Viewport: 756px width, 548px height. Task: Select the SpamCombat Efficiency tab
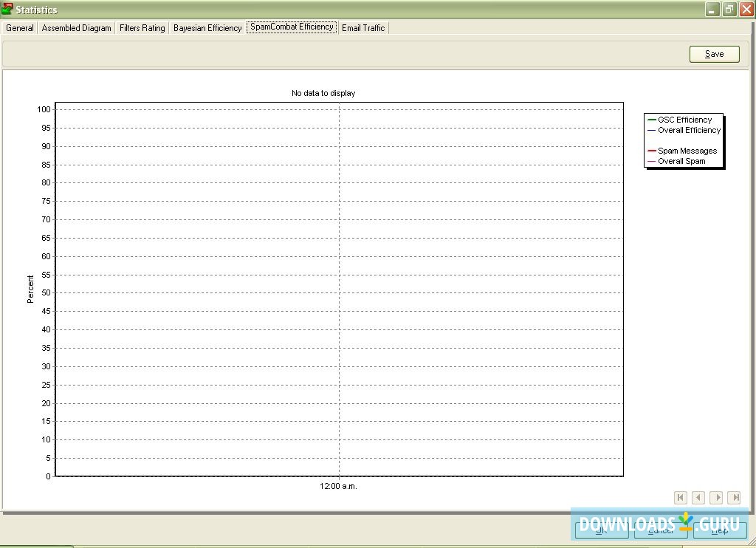(x=292, y=27)
